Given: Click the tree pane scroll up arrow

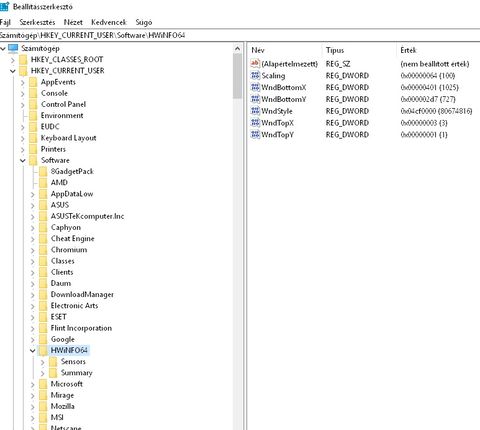Looking at the screenshot, I should click(237, 49).
